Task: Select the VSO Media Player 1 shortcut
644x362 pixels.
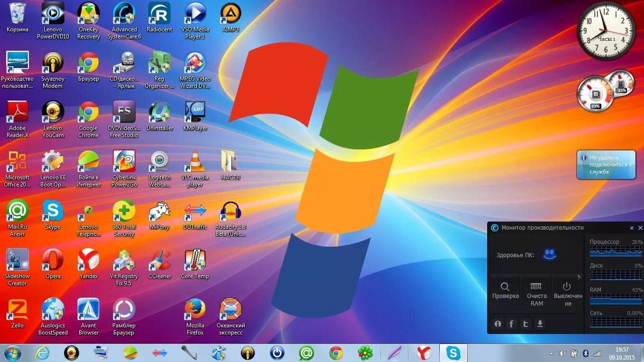Action: (195, 21)
